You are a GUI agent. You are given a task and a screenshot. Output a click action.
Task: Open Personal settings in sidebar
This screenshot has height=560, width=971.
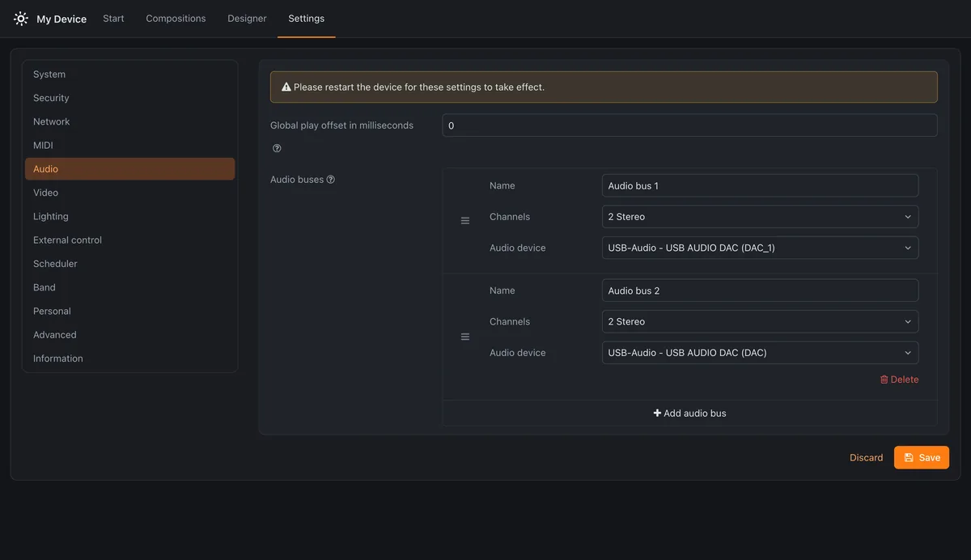pyautogui.click(x=130, y=311)
